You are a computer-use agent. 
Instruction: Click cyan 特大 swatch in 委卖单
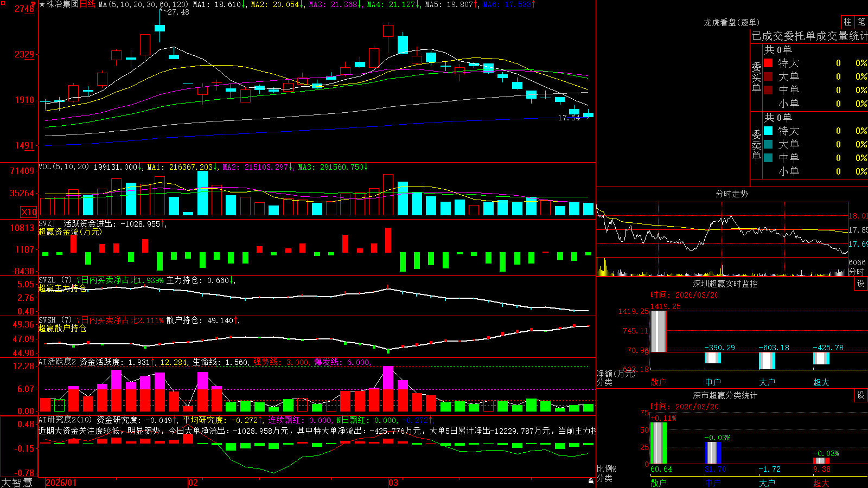coord(768,131)
